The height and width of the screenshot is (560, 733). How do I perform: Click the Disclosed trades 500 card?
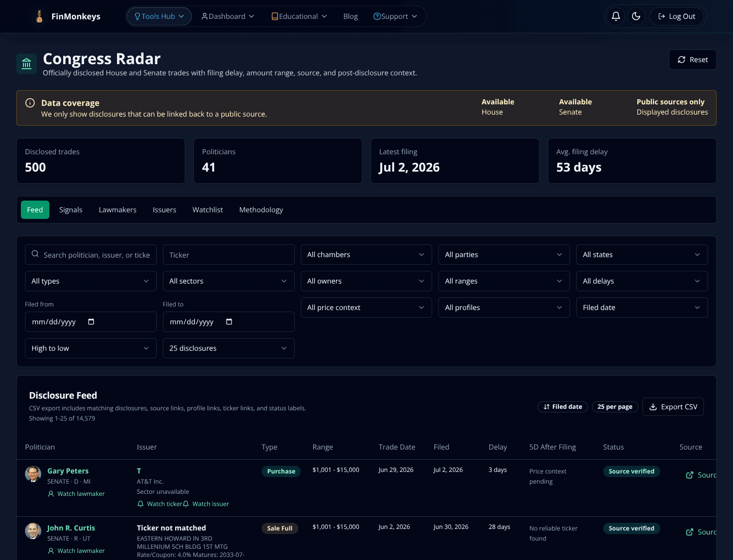(101, 161)
